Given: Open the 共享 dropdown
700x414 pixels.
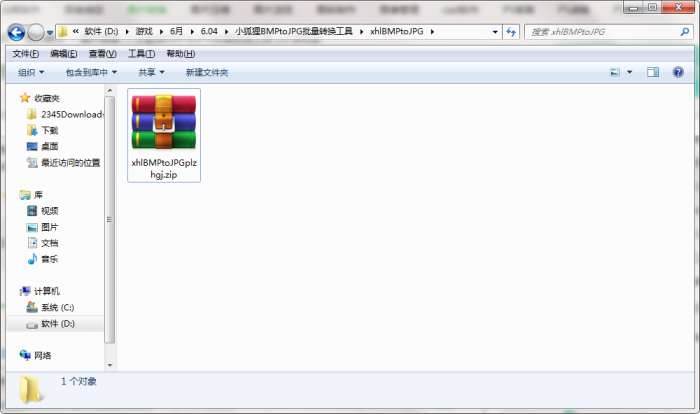Looking at the screenshot, I should 151,72.
